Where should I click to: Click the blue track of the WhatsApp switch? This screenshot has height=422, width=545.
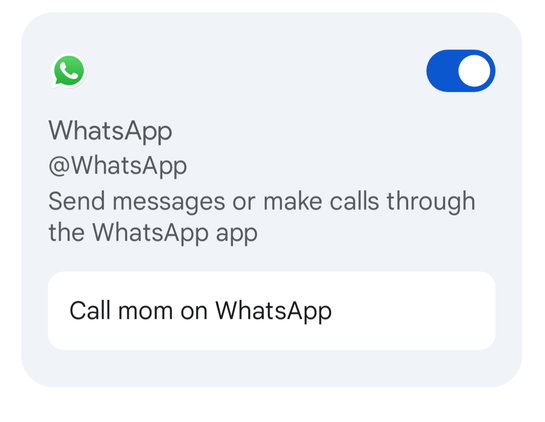point(442,71)
